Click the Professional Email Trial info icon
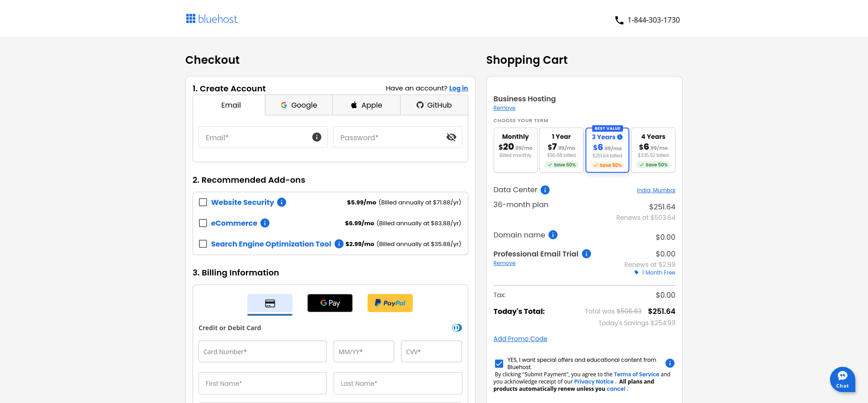 [586, 254]
